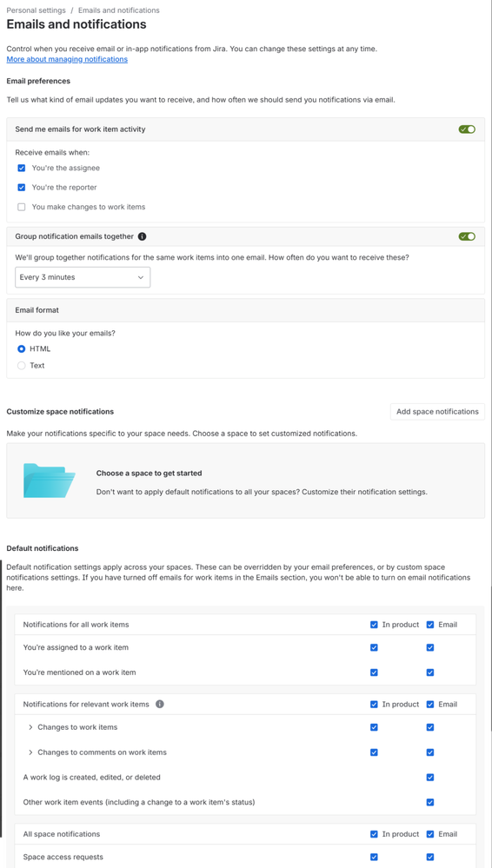Click info icon beside Group notification emails together

pyautogui.click(x=142, y=236)
